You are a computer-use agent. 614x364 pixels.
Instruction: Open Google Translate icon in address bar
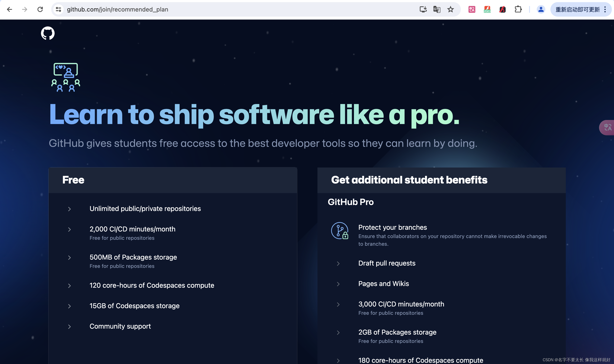click(437, 9)
